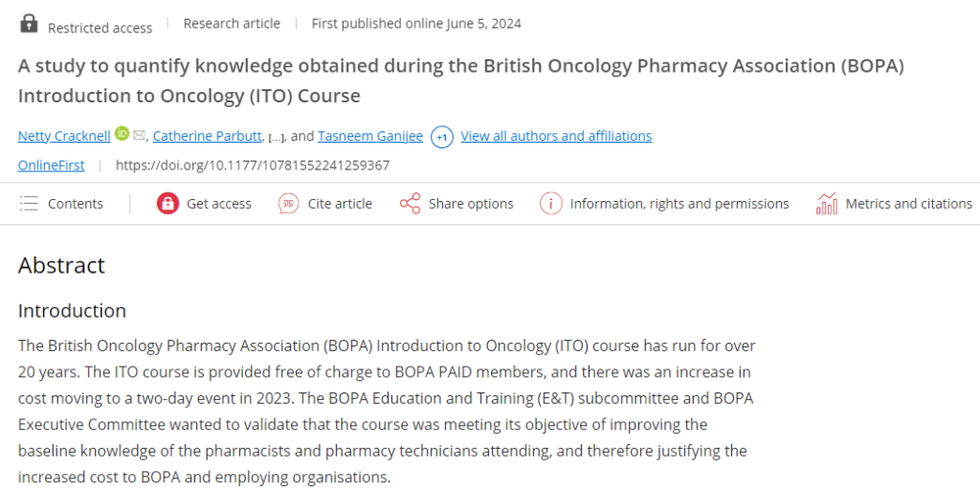Click the restricted access lock icon
The width and height of the screenshot is (980, 491).
tap(29, 23)
